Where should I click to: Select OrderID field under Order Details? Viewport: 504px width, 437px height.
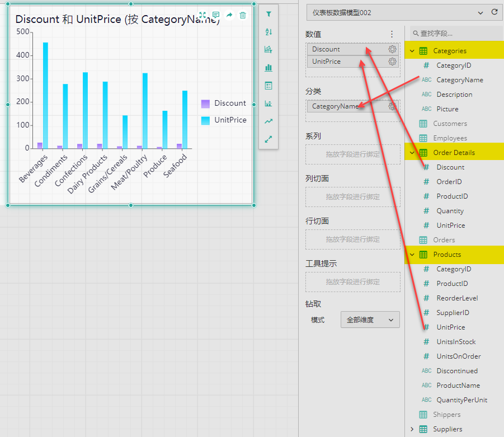449,182
